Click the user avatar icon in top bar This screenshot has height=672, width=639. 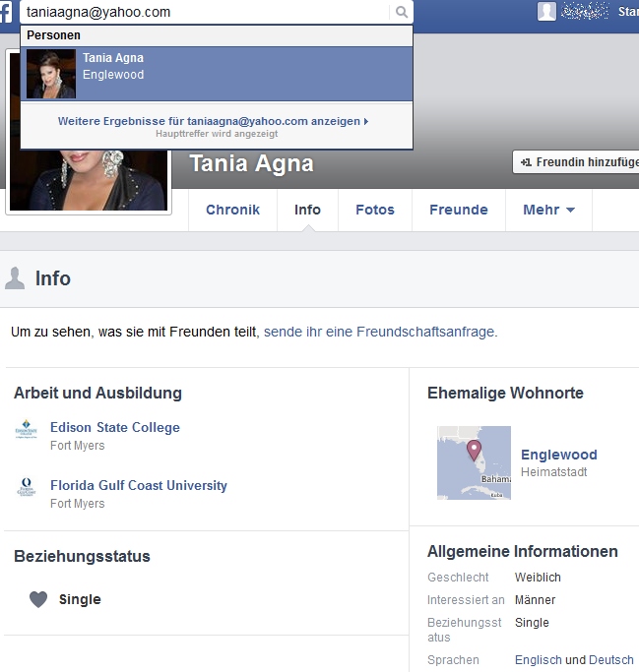coord(546,11)
